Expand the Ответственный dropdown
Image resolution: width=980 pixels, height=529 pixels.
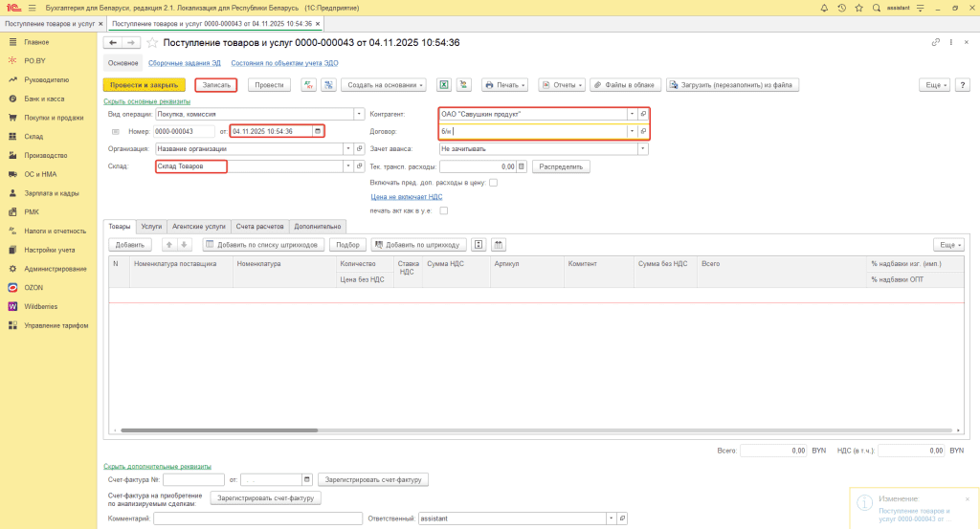tap(611, 518)
